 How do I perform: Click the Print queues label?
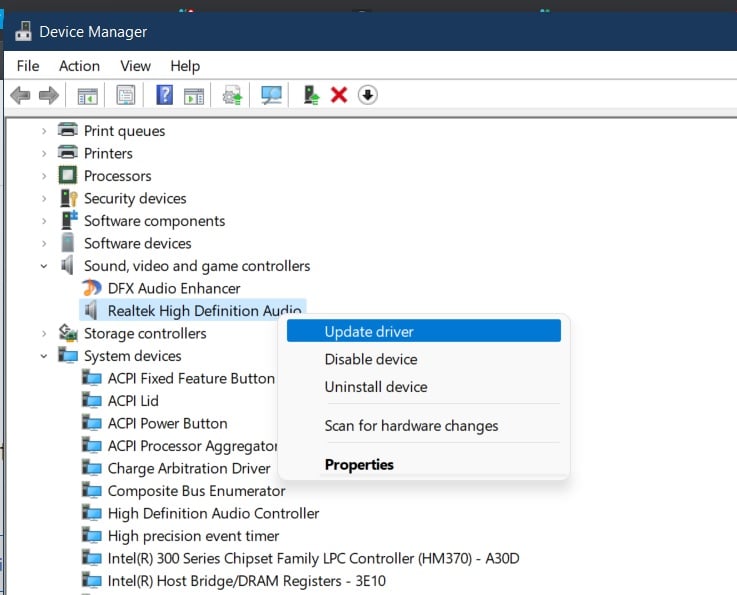tap(125, 131)
